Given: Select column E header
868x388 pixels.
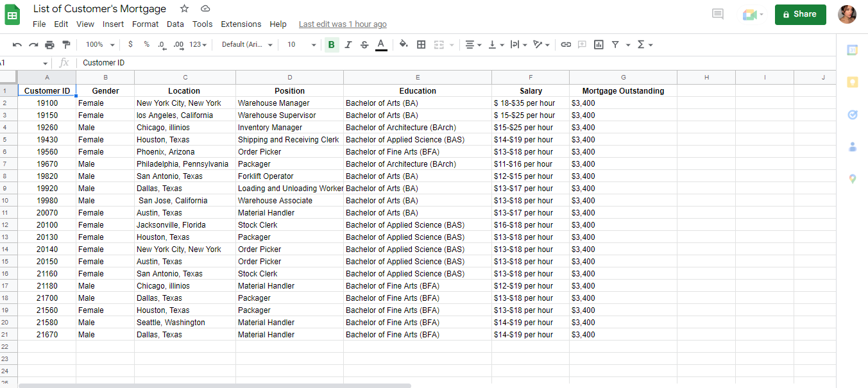Looking at the screenshot, I should [x=418, y=77].
